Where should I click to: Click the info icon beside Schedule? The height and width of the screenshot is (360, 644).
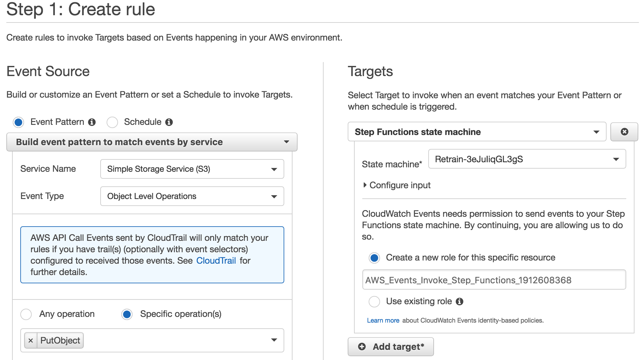(169, 122)
